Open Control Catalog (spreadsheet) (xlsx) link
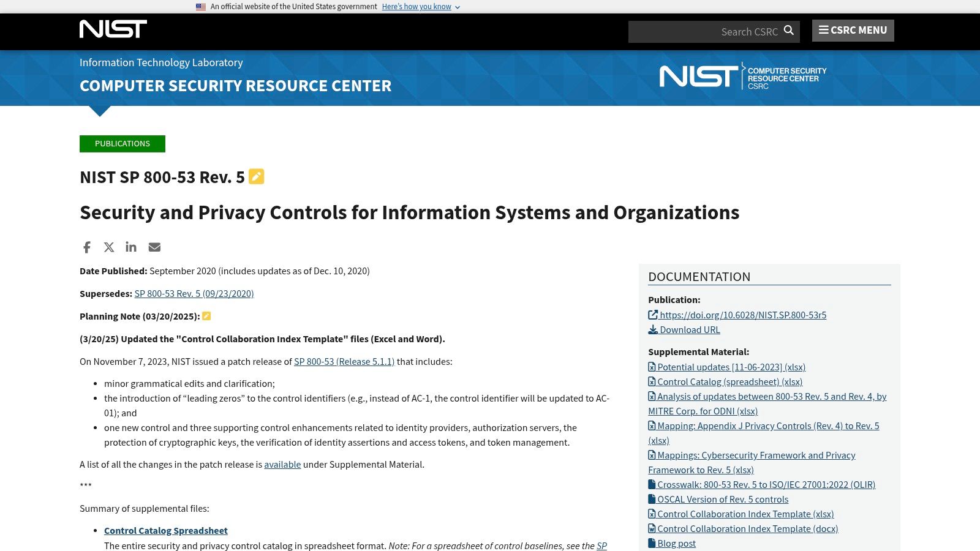Viewport: 980px width, 551px height. point(730,382)
